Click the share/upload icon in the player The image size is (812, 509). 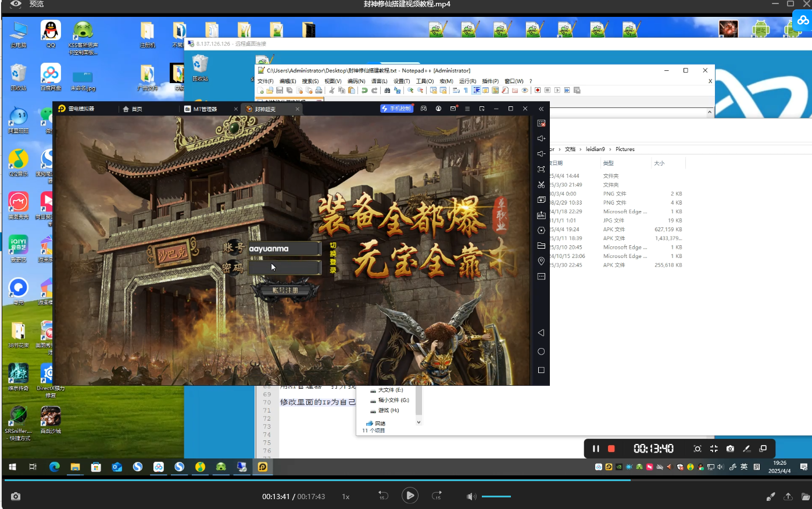pyautogui.click(x=788, y=496)
